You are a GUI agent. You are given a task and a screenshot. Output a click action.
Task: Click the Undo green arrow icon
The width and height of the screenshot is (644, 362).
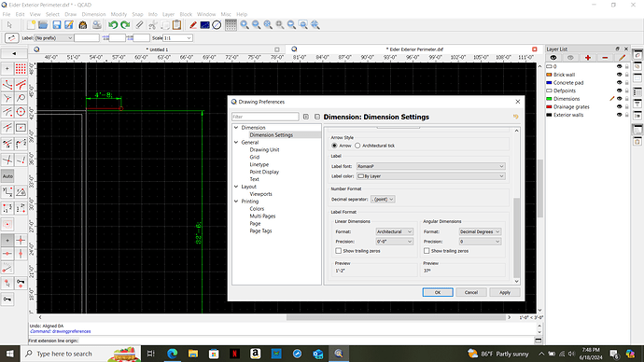pos(113,25)
